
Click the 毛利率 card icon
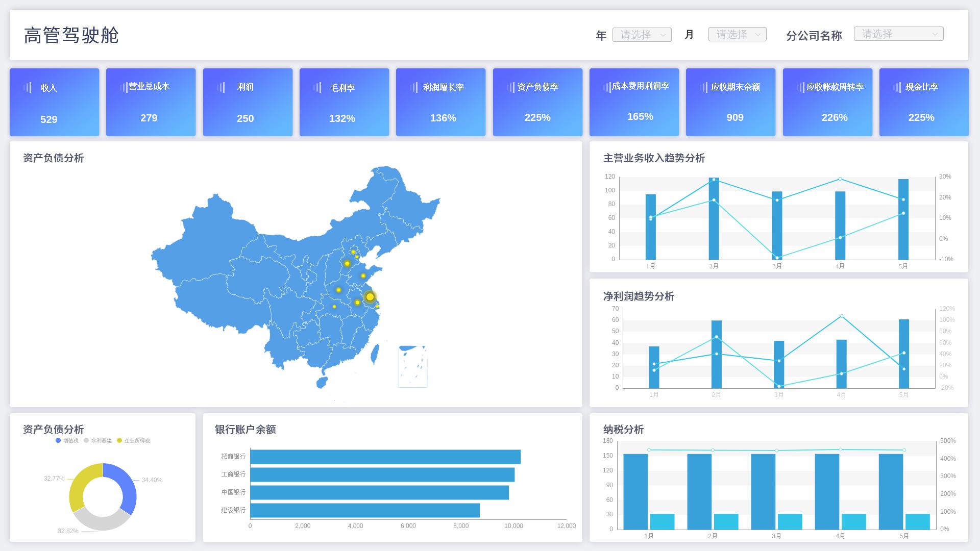tap(318, 87)
